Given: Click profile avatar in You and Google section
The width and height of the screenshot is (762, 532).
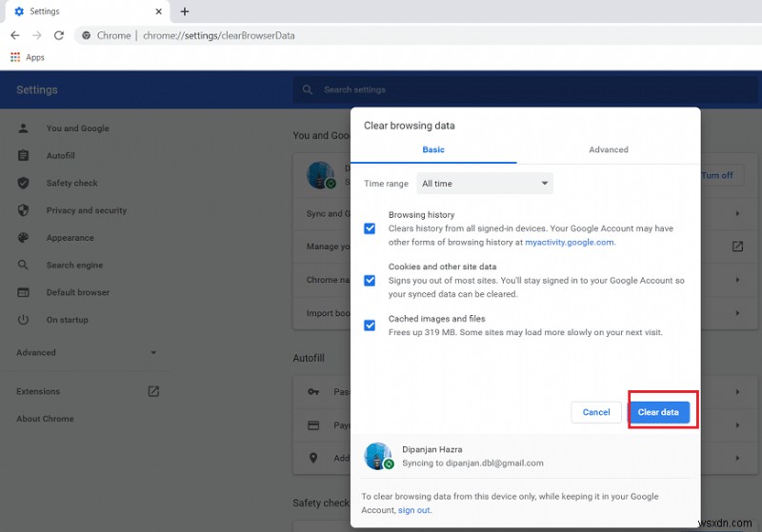Looking at the screenshot, I should click(321, 175).
